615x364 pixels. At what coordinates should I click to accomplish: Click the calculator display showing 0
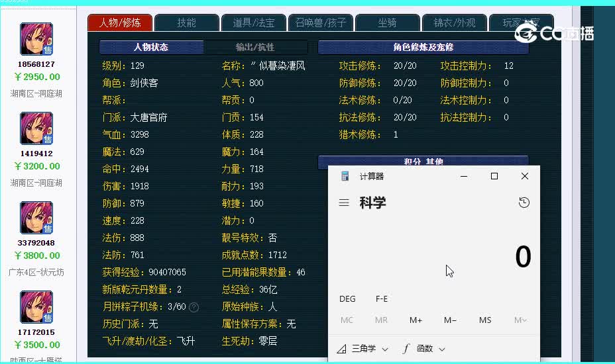[x=524, y=257]
